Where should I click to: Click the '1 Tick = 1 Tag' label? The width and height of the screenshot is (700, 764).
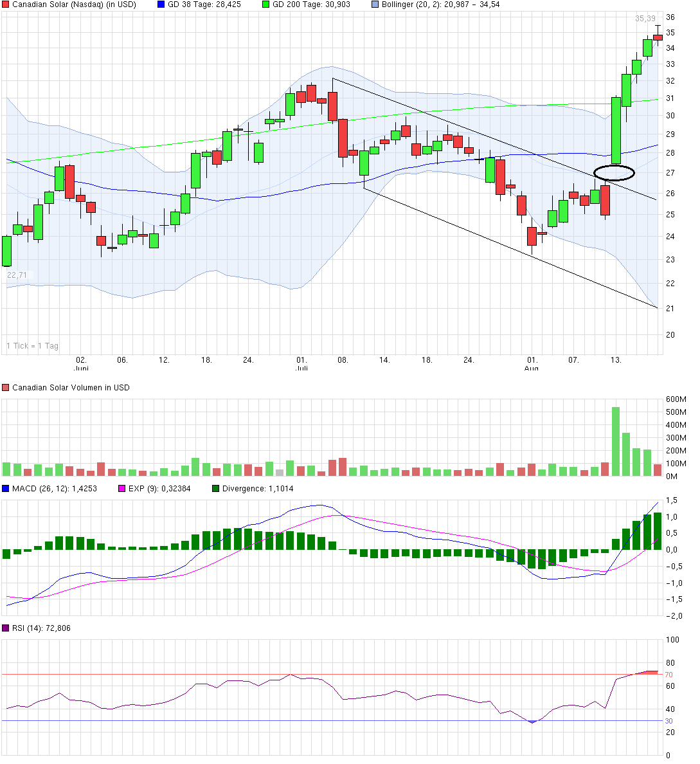(32, 346)
